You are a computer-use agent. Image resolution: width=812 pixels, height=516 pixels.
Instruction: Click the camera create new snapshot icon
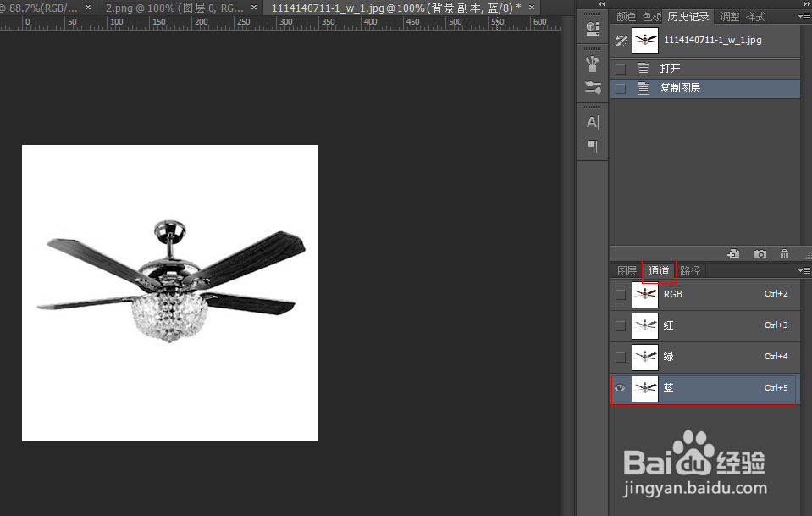click(760, 254)
